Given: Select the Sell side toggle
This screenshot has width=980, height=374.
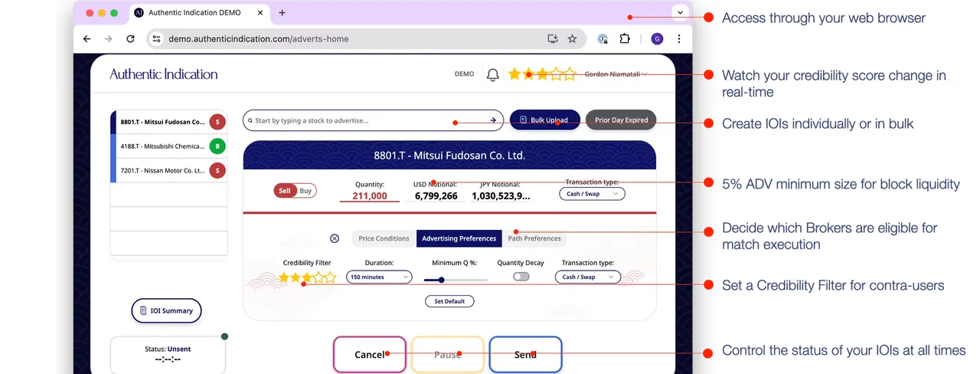Looking at the screenshot, I should click(285, 191).
